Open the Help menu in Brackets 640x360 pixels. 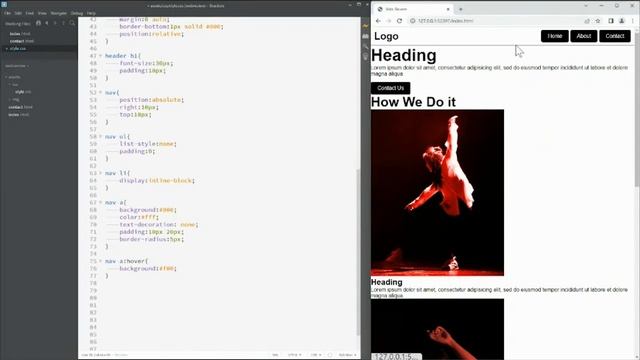(x=91, y=13)
